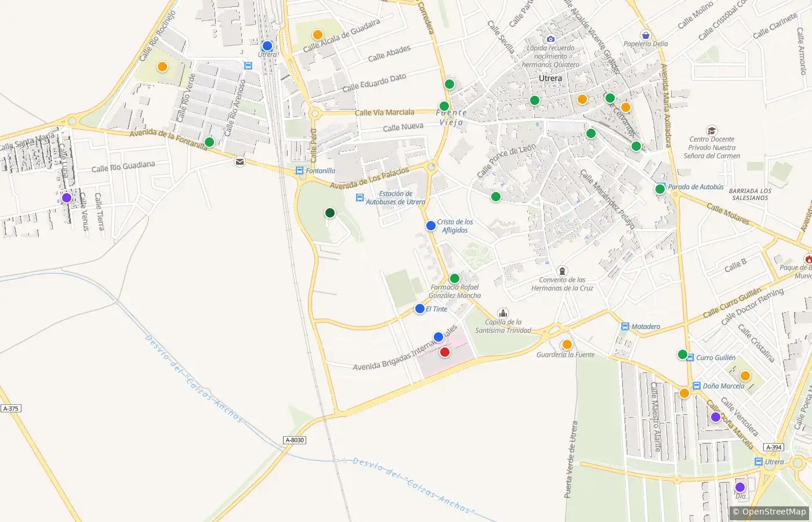This screenshot has width=812, height=522.
Task: Select the A-394 road shield
Action: (x=774, y=447)
